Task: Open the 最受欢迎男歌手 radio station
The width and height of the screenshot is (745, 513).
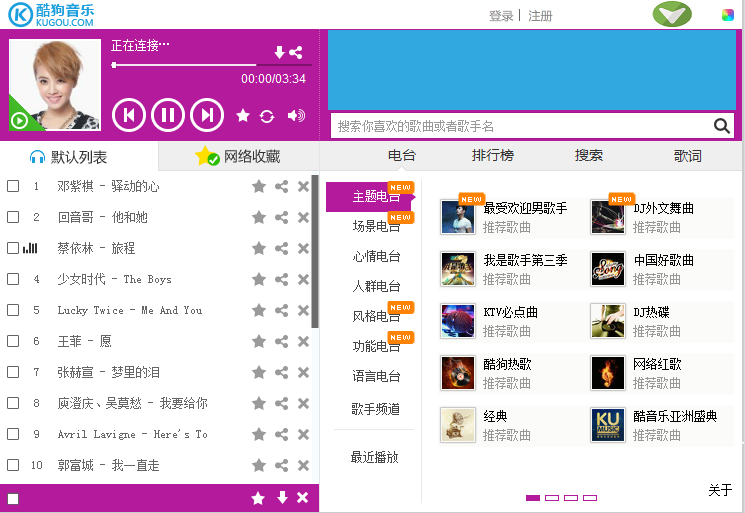Action: click(x=510, y=217)
